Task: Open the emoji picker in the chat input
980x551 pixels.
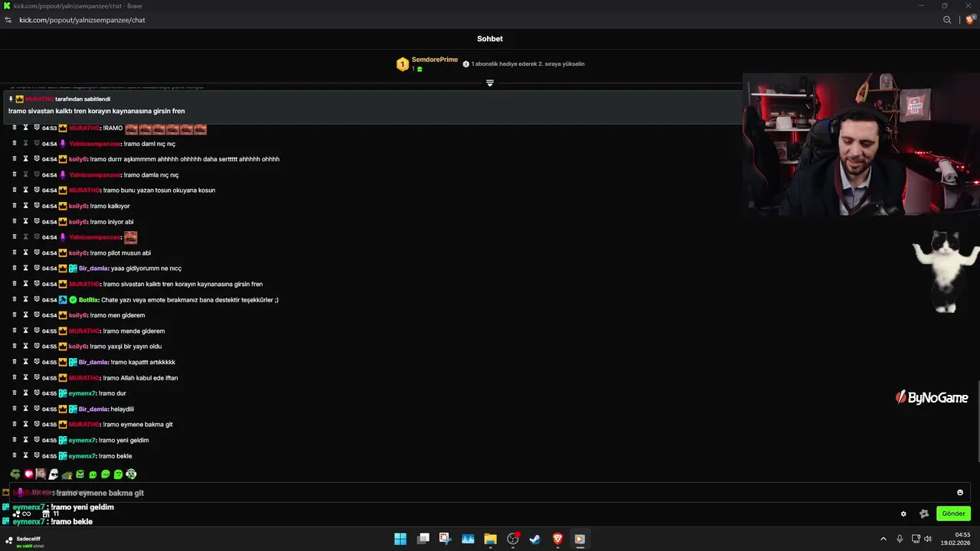Action: (960, 493)
